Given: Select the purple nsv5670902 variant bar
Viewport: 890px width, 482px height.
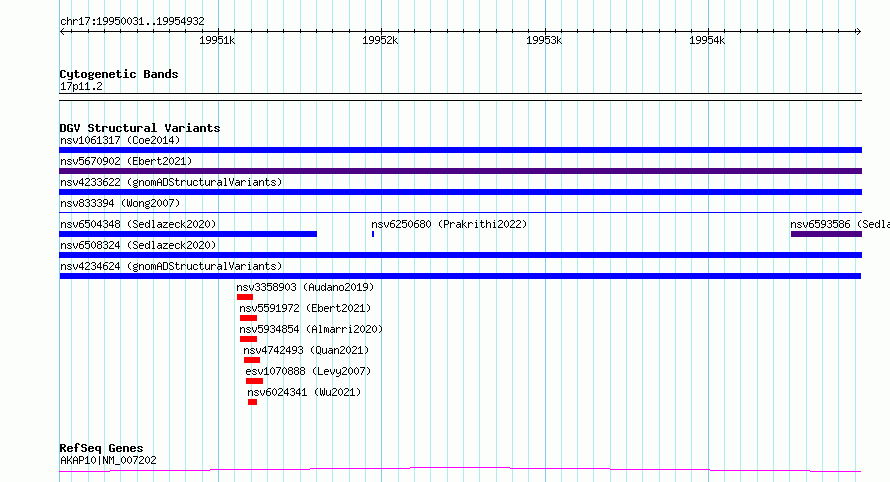Looking at the screenshot, I should [460, 171].
